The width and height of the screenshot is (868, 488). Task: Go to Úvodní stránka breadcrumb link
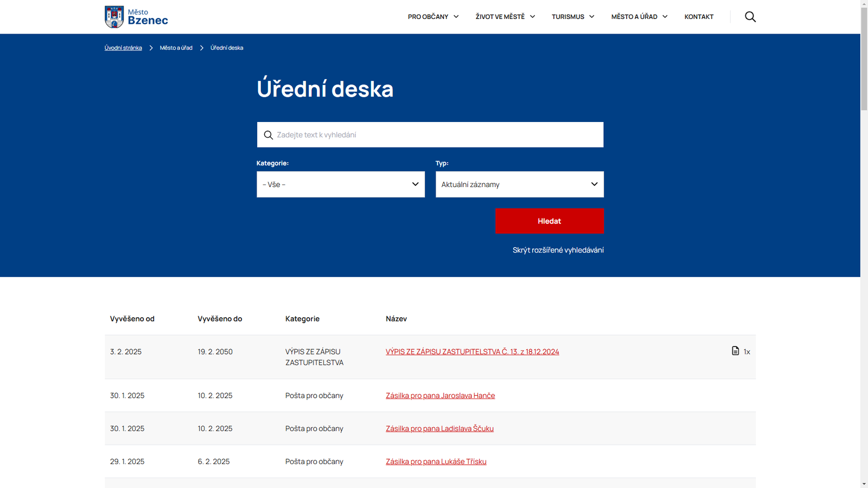pyautogui.click(x=123, y=48)
